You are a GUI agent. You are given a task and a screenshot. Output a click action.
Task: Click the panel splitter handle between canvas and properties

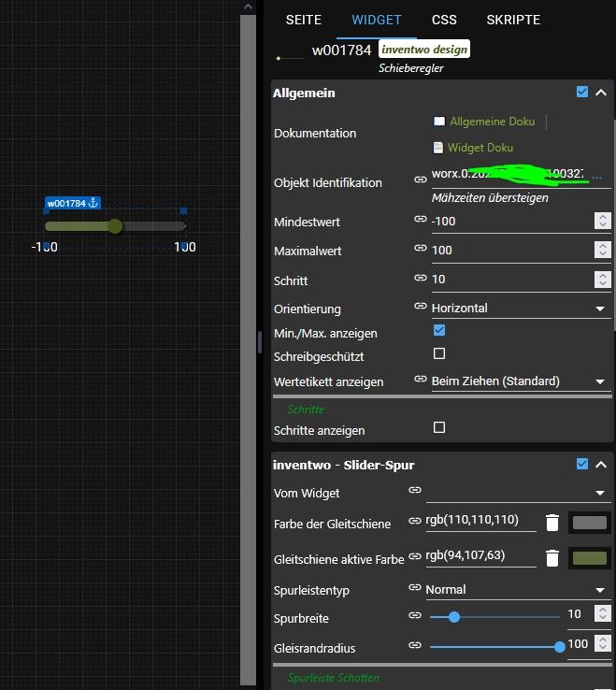[260, 342]
